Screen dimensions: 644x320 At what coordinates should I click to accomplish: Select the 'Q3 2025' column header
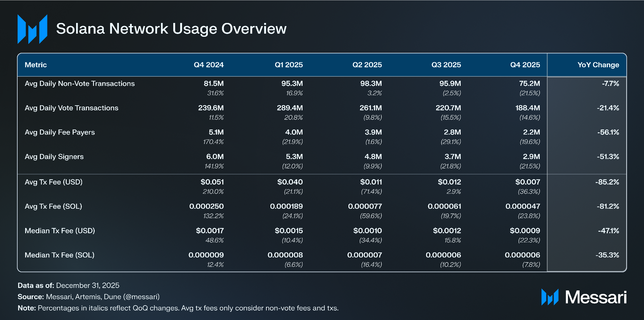click(446, 65)
